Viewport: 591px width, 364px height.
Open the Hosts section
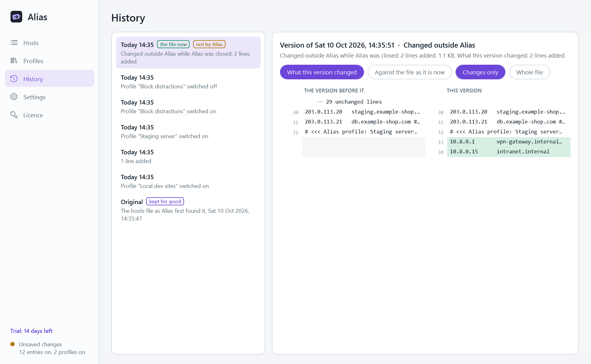pyautogui.click(x=50, y=43)
